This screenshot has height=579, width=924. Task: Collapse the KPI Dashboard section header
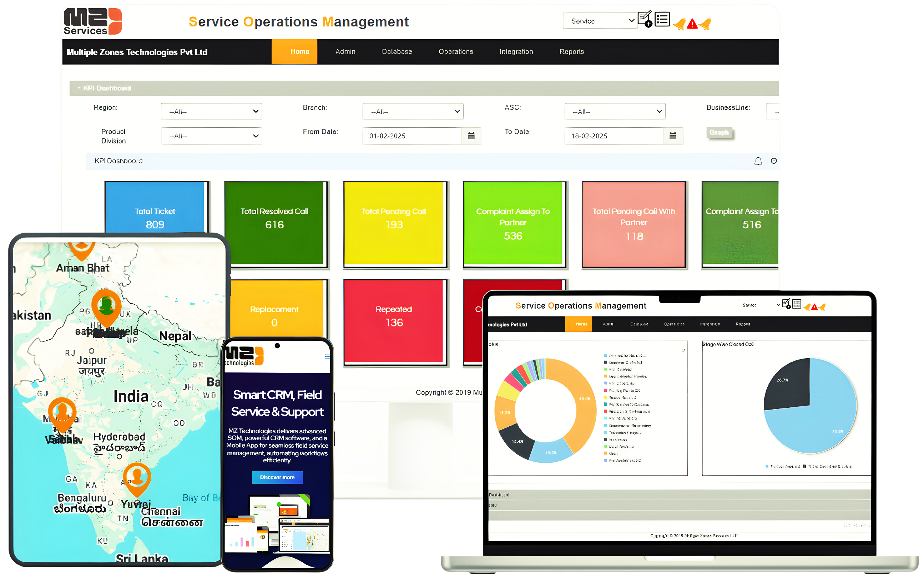424,88
